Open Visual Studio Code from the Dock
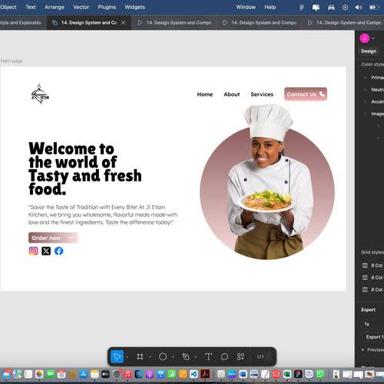Screen dimensions: 384x384 coord(194,374)
